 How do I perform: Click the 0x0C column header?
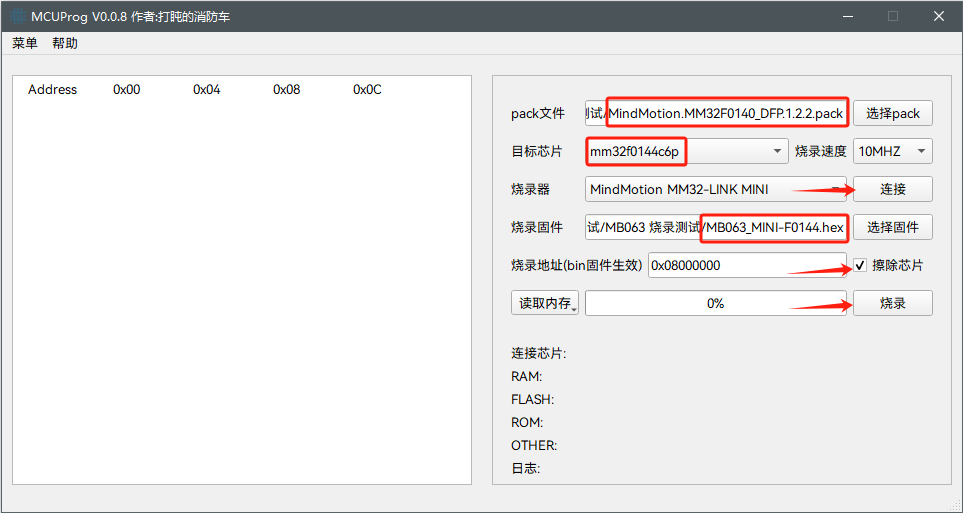pyautogui.click(x=367, y=90)
